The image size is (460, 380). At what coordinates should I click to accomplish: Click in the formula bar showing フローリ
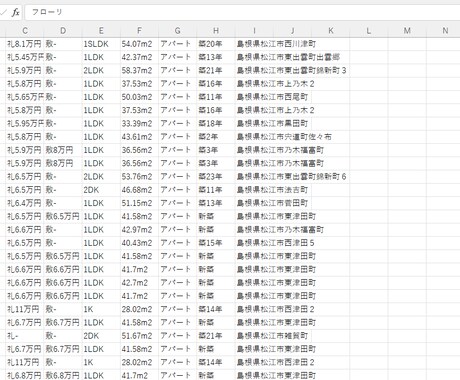(x=242, y=12)
